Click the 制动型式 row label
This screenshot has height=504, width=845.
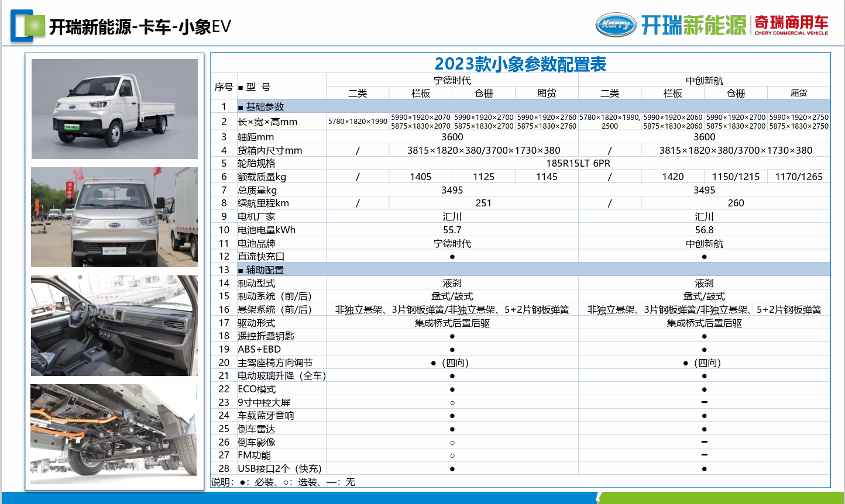pos(256,283)
